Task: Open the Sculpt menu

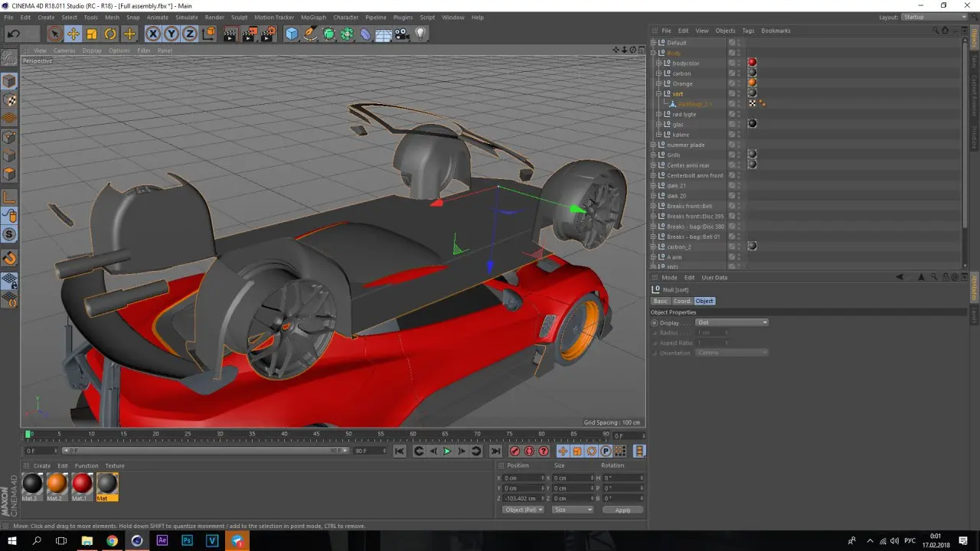Action: 239,17
